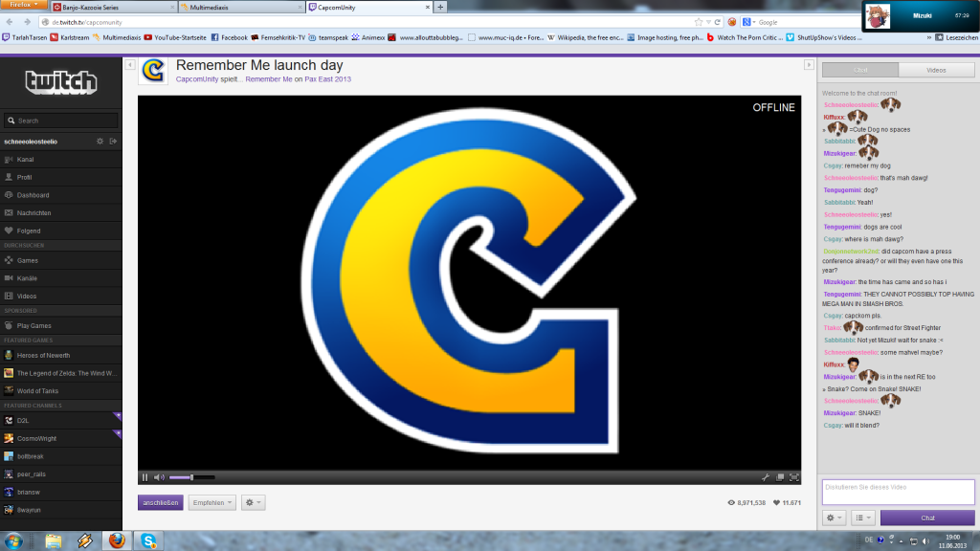
Task: Open Skype from taskbar
Action: [x=148, y=540]
